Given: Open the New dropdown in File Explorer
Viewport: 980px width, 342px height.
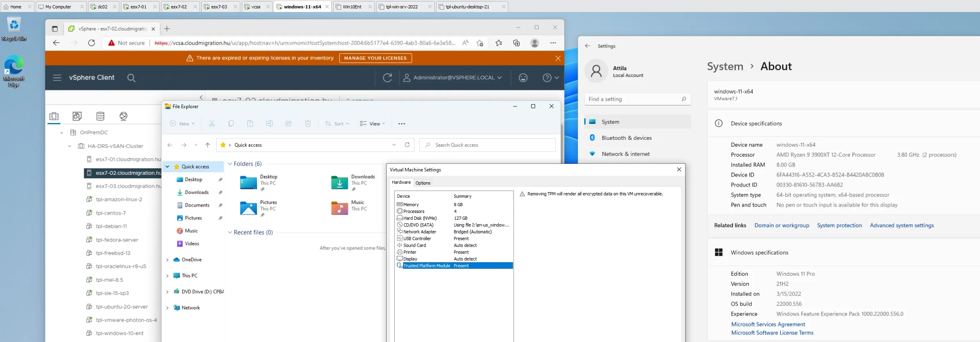Looking at the screenshot, I should 182,124.
